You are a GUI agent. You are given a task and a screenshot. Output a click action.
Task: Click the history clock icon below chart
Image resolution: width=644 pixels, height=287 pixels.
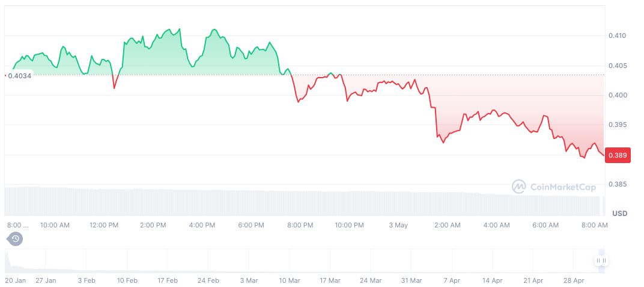point(16,239)
